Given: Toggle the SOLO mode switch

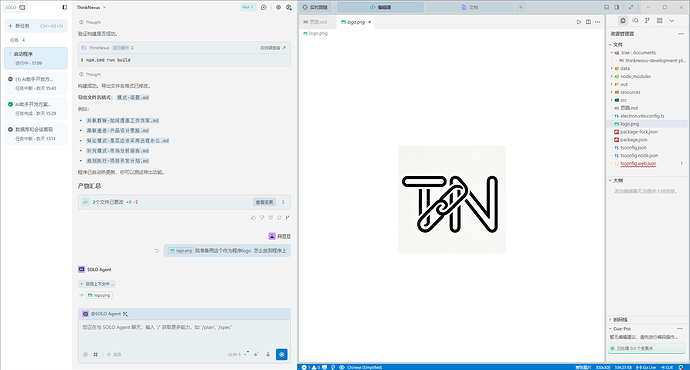Looking at the screenshot, I should tap(15, 7).
